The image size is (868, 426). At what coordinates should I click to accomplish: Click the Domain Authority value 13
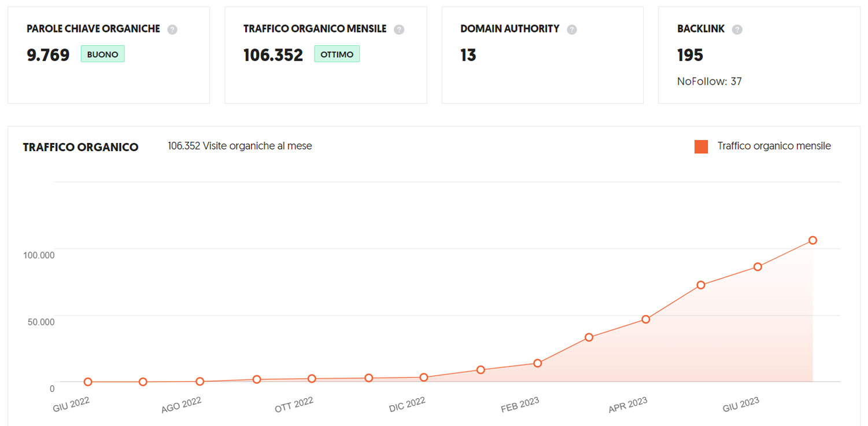pos(468,55)
